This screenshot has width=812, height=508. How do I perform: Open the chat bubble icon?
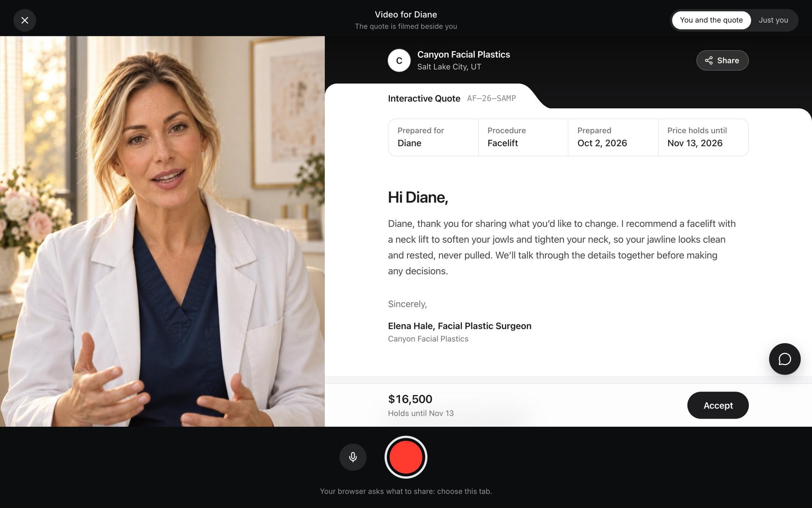click(x=785, y=359)
